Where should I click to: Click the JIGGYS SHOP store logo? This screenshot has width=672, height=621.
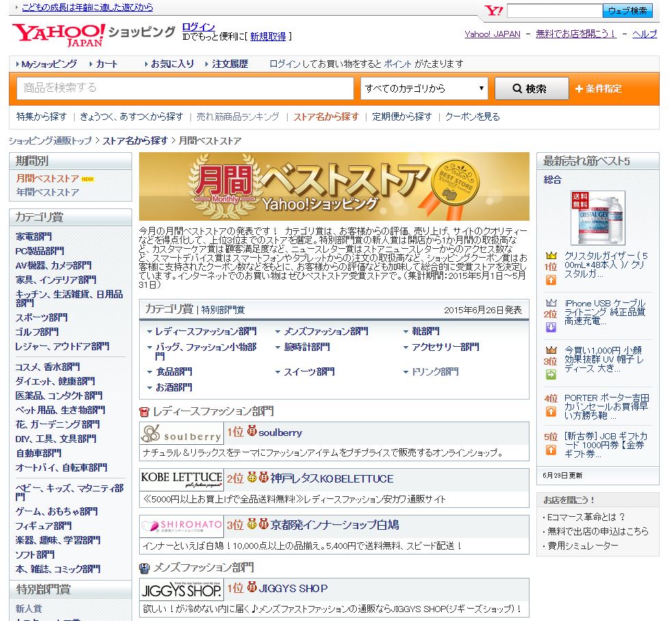click(x=182, y=589)
